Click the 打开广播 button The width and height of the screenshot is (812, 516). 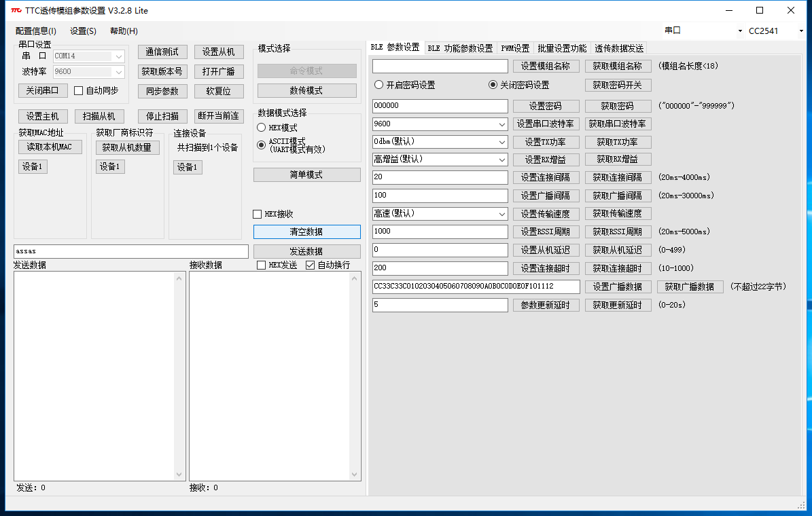click(219, 71)
